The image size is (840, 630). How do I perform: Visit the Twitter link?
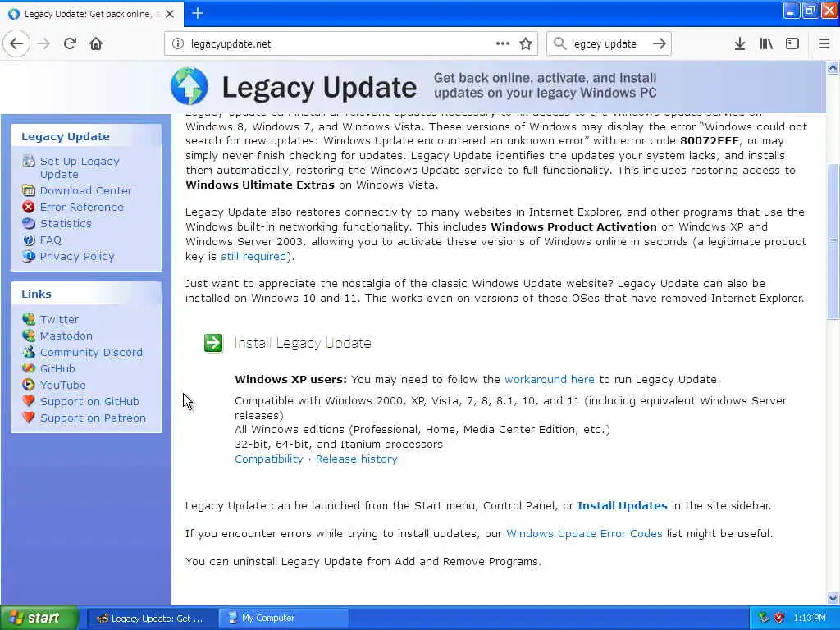[x=59, y=319]
